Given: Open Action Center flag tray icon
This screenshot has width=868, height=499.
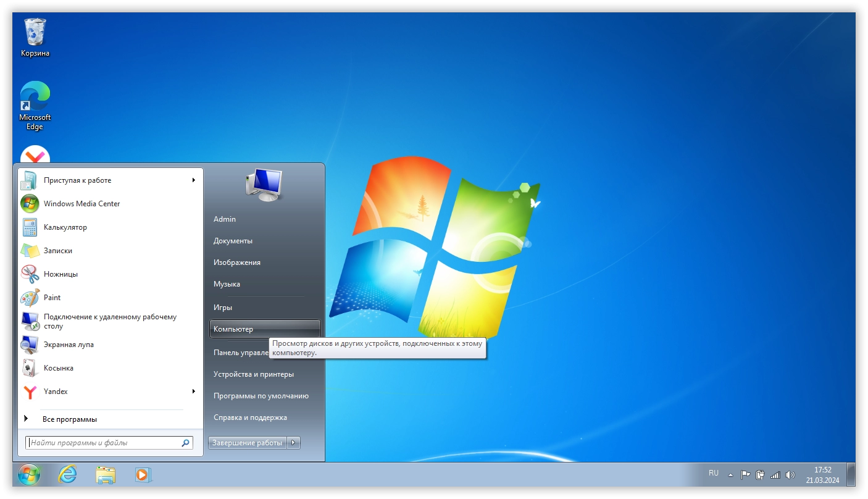Looking at the screenshot, I should coord(745,475).
